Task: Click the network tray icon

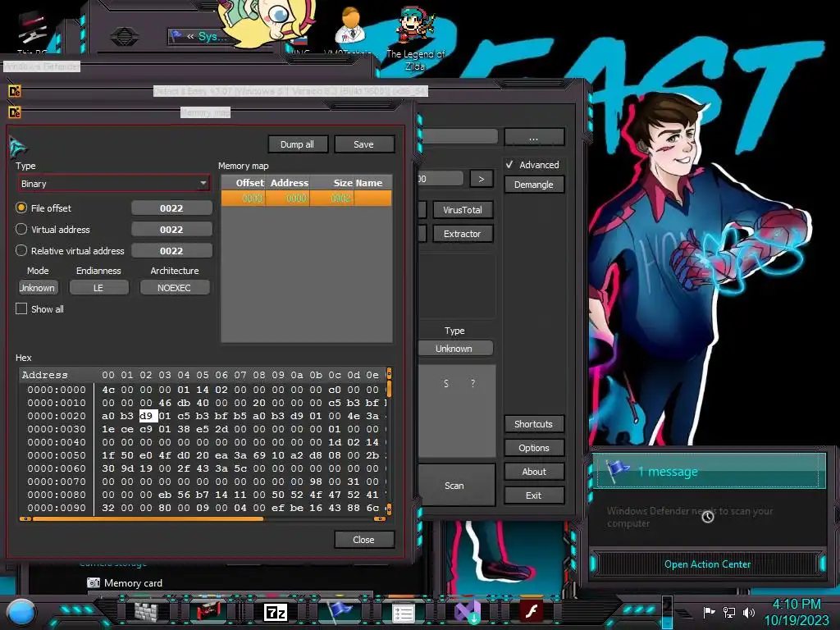Action: coord(729,612)
